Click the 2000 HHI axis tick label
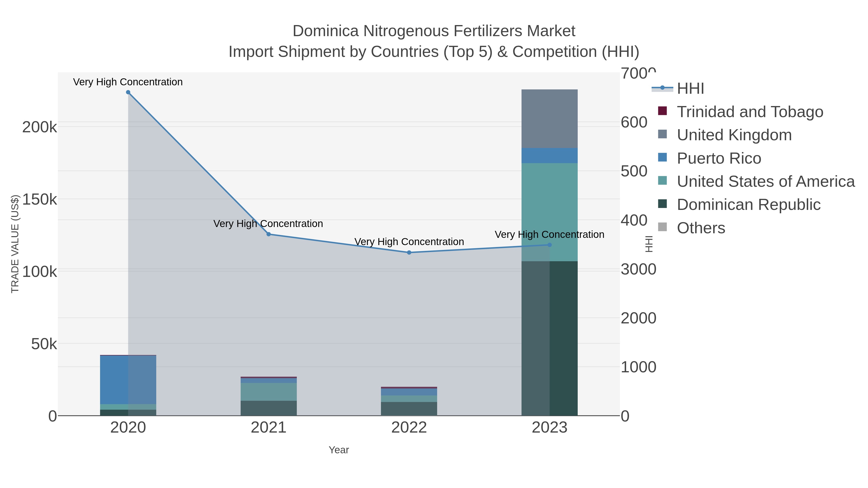Image resolution: width=868 pixels, height=488 pixels. tap(638, 318)
